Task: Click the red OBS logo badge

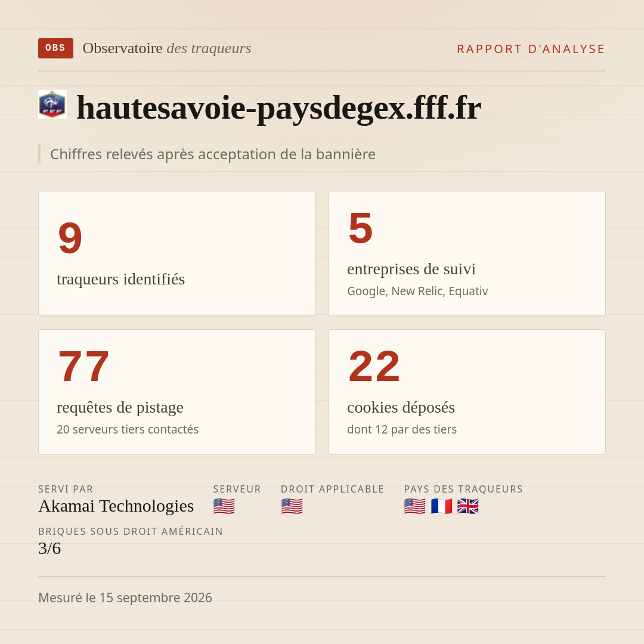Action: point(55,48)
